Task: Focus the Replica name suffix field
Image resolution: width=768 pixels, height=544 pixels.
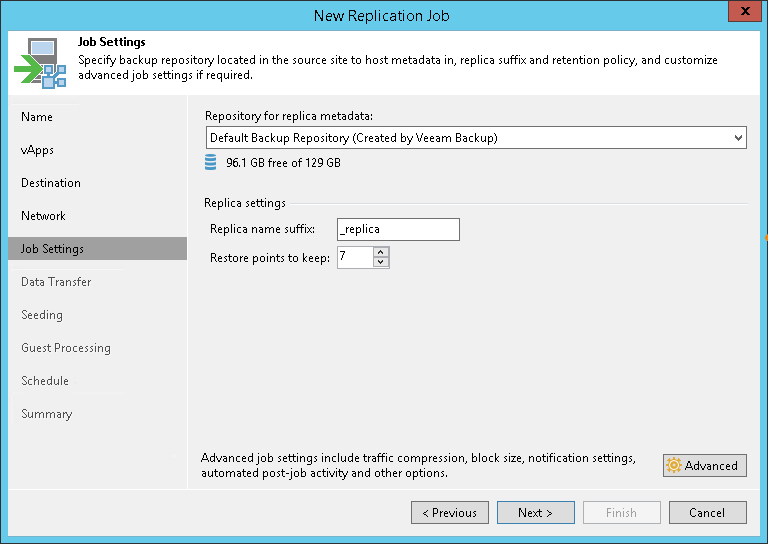Action: click(x=398, y=229)
